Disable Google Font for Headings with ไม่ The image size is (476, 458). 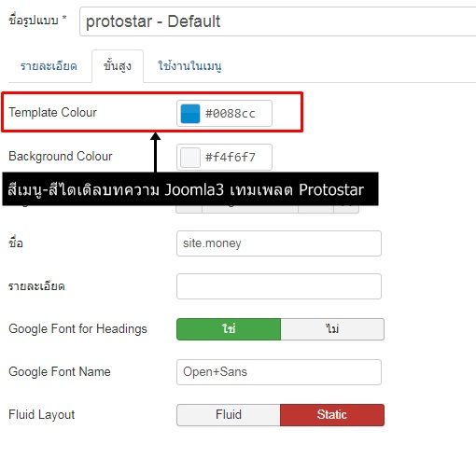[332, 329]
